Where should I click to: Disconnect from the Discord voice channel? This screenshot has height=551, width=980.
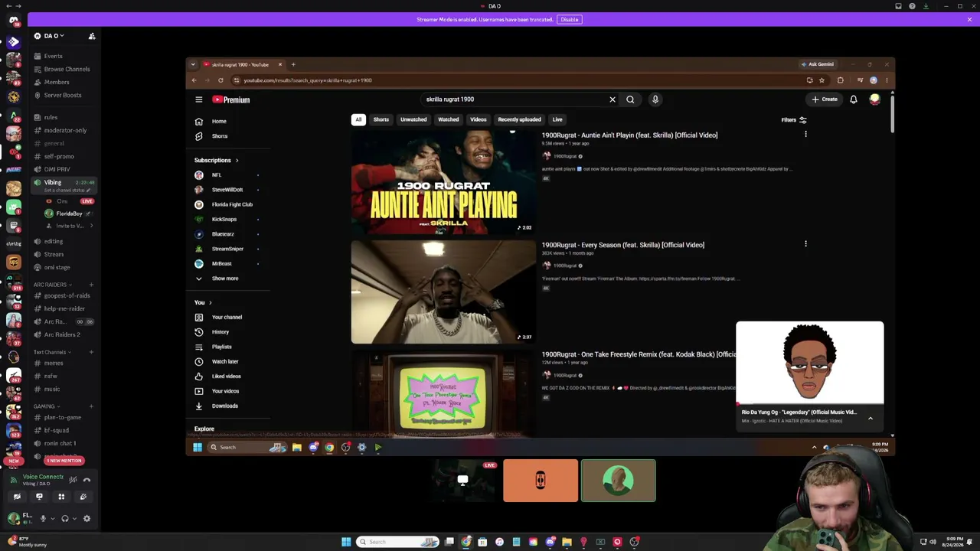pyautogui.click(x=87, y=480)
